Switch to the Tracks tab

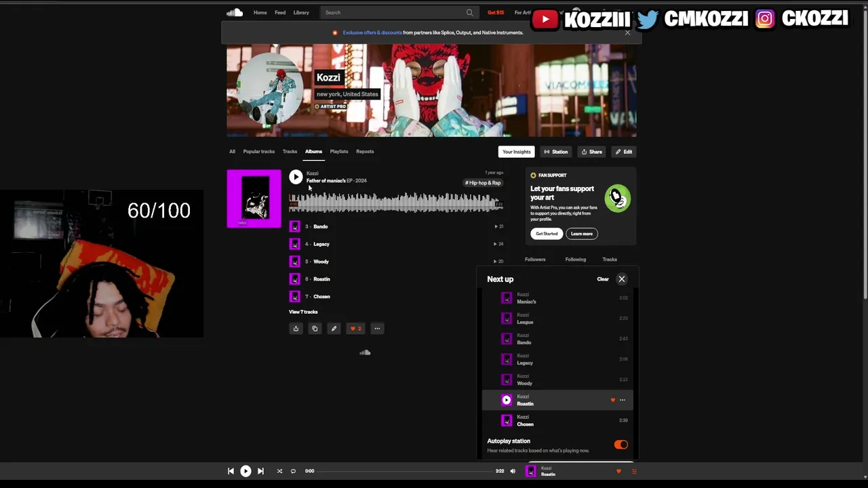pyautogui.click(x=290, y=152)
